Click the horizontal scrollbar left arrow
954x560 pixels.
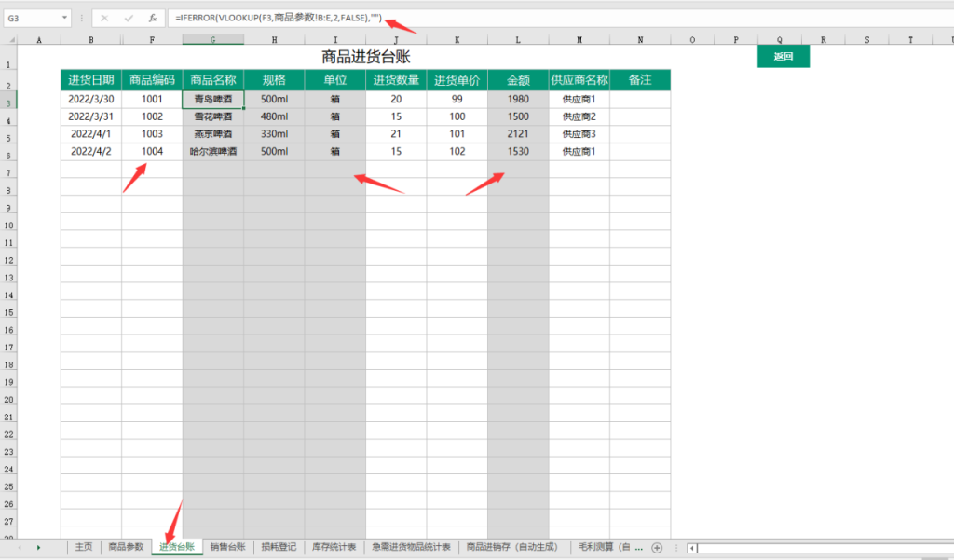point(691,548)
